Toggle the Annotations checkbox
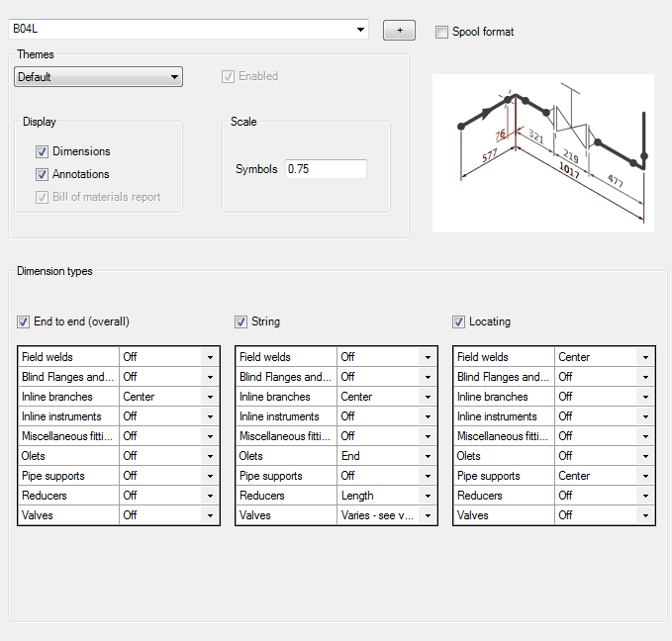This screenshot has height=641, width=672. point(43,174)
